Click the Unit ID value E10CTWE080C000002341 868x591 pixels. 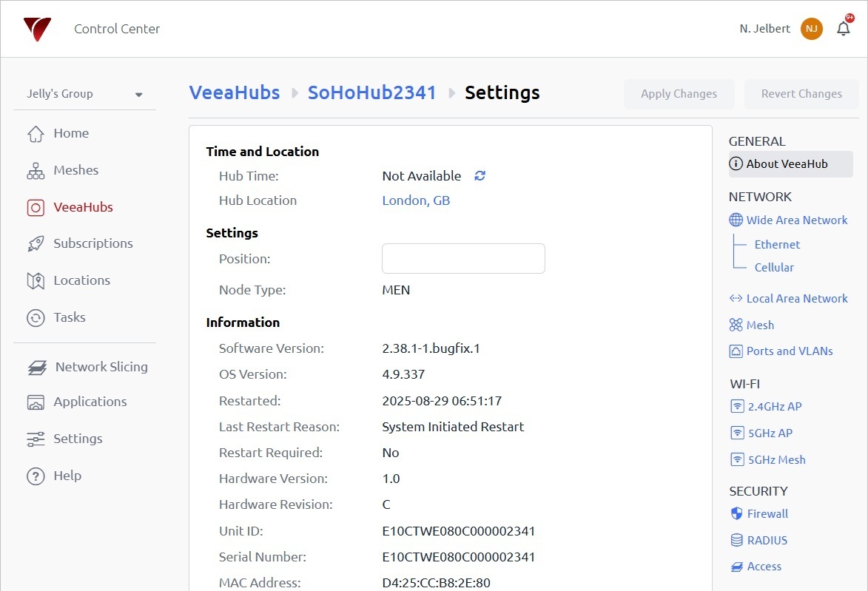pyautogui.click(x=458, y=531)
